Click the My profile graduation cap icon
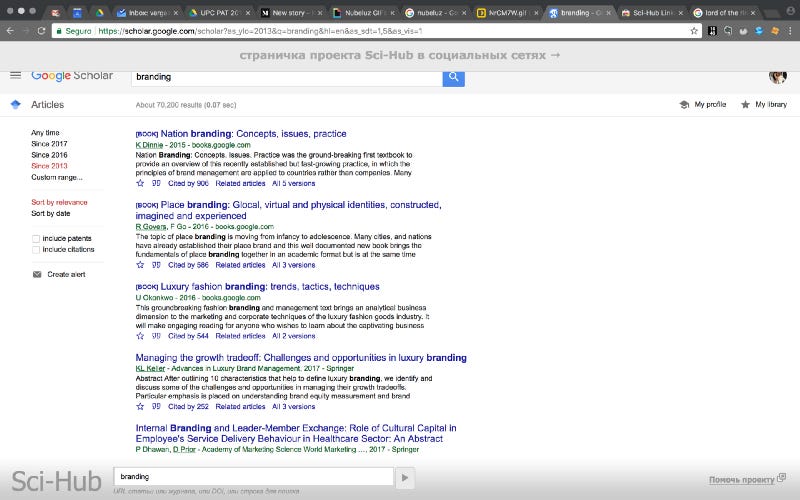Image resolution: width=800 pixels, height=500 pixels. [x=684, y=105]
